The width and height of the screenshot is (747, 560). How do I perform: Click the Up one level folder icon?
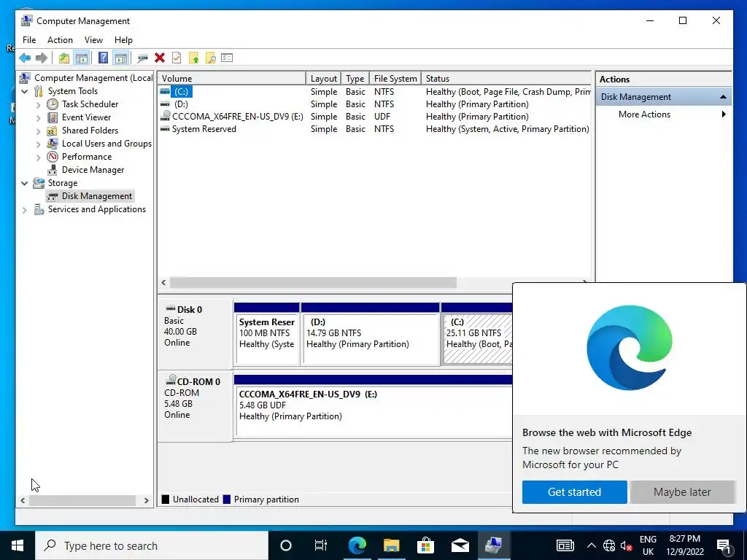tap(64, 58)
